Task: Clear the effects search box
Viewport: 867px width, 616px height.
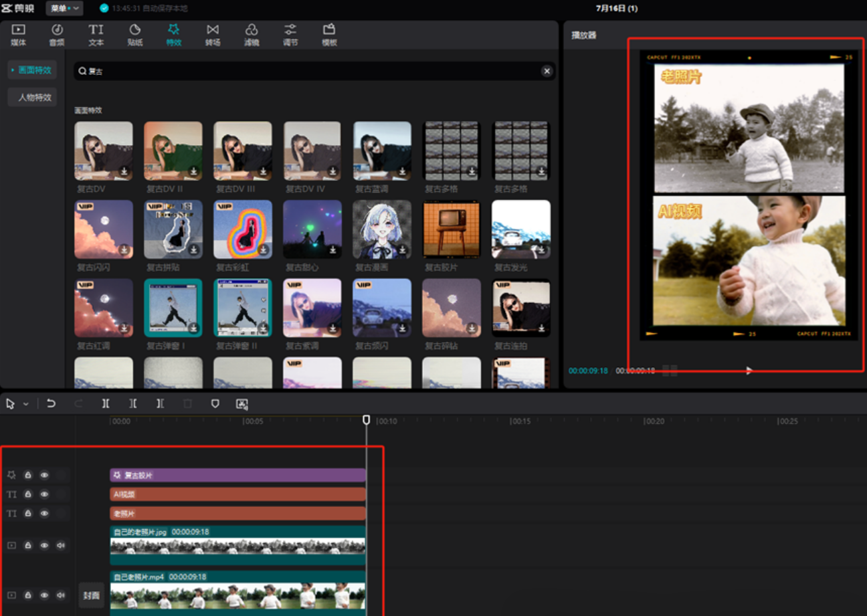Action: pos(547,71)
